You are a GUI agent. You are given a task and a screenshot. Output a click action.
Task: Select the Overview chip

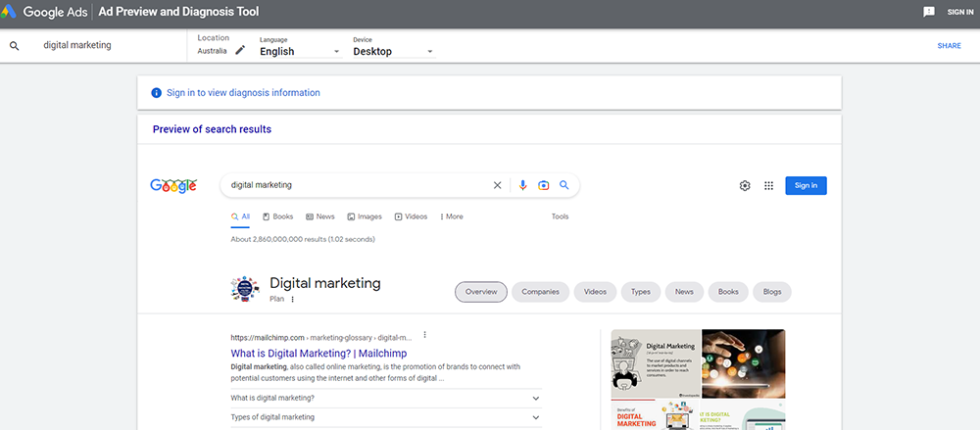pos(481,292)
